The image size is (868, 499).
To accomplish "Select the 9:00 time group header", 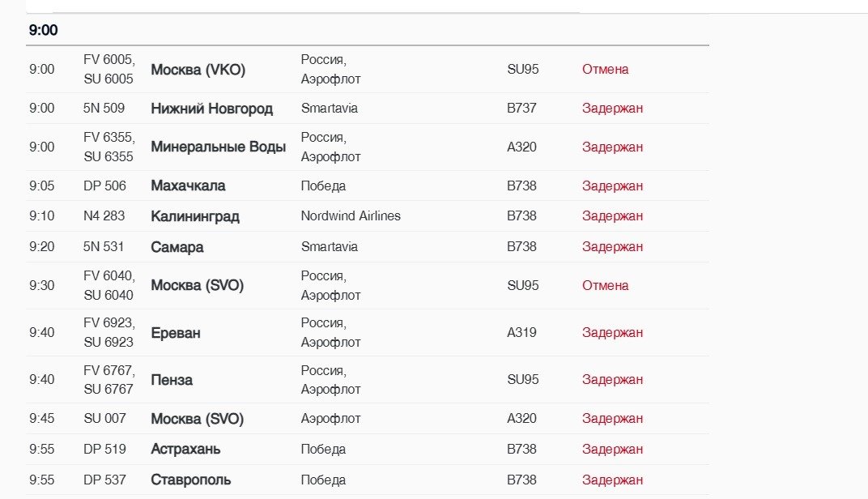I will tap(44, 31).
